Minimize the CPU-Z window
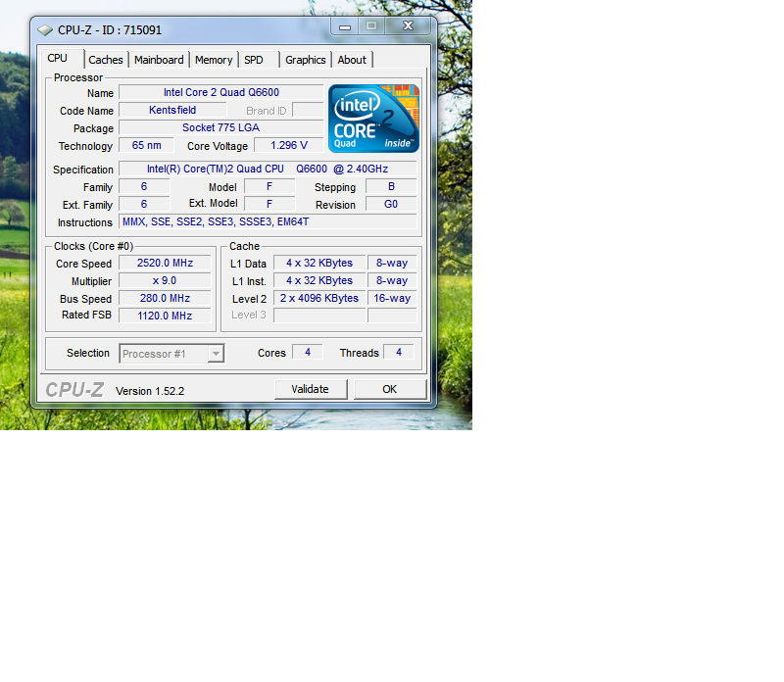 point(345,26)
